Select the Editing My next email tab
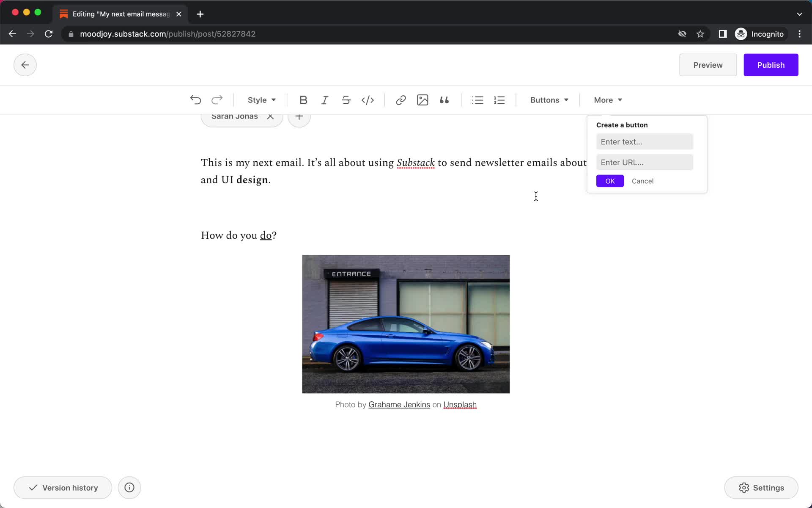Image resolution: width=812 pixels, height=508 pixels. click(121, 14)
